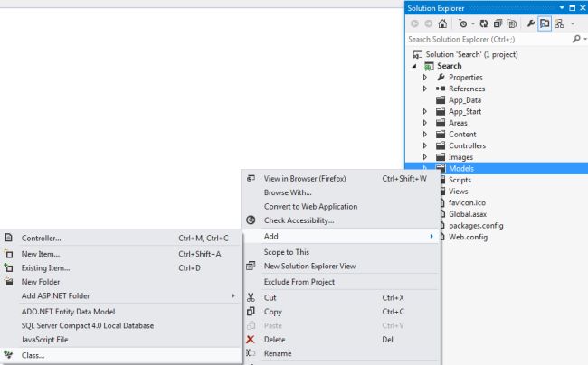
Task: Select the Search project name
Action: pyautogui.click(x=450, y=66)
